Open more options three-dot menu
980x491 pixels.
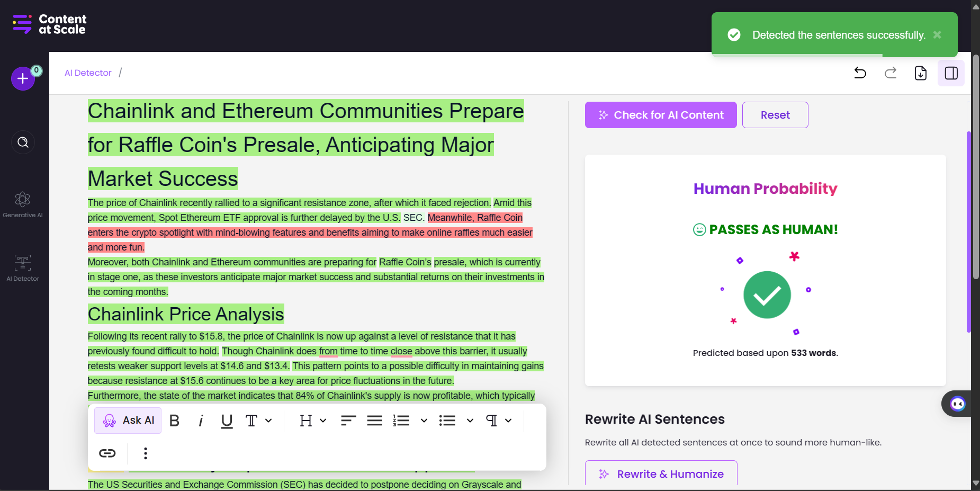click(146, 453)
